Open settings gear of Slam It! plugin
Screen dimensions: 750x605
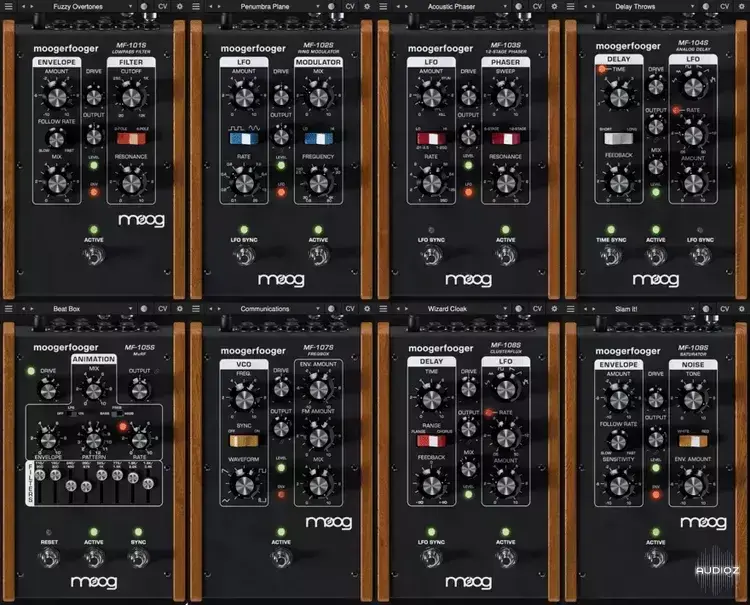742,309
